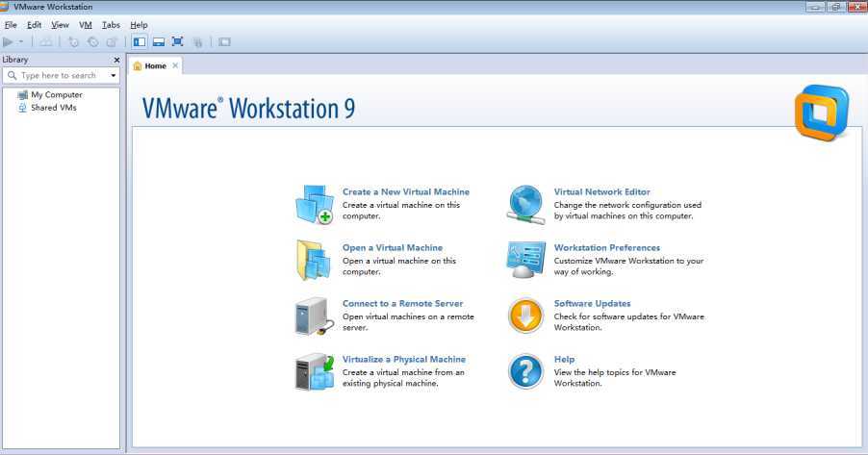This screenshot has width=868, height=455.
Task: Open the Help menu in the menu bar
Action: tap(139, 25)
